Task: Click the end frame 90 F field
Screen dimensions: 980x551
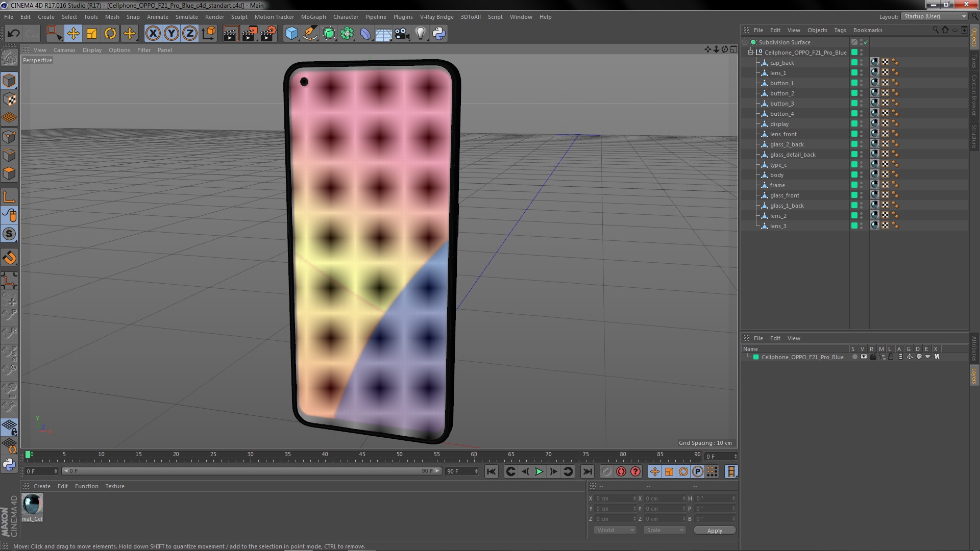Action: click(461, 471)
